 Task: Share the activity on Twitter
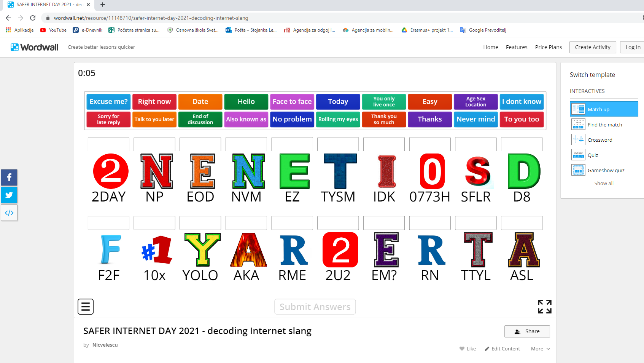9,195
